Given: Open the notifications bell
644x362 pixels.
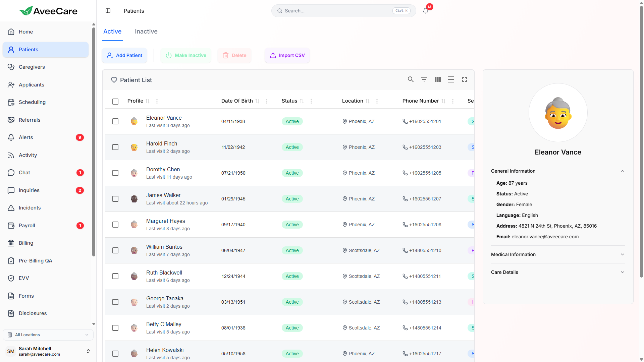Looking at the screenshot, I should [425, 10].
